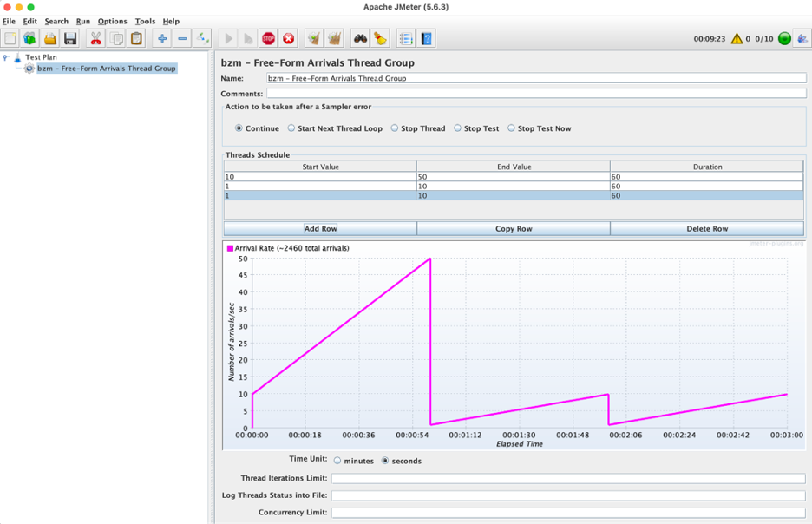Open the Run menu
The height and width of the screenshot is (524, 812).
[83, 21]
